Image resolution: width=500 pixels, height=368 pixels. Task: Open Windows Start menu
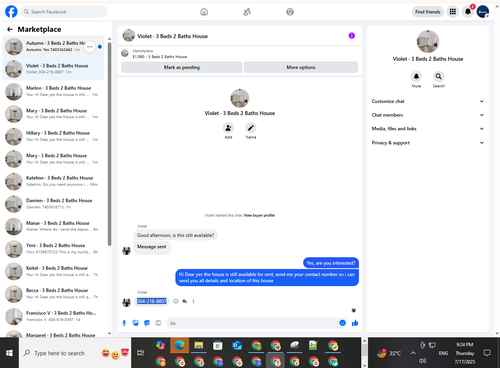click(x=9, y=353)
